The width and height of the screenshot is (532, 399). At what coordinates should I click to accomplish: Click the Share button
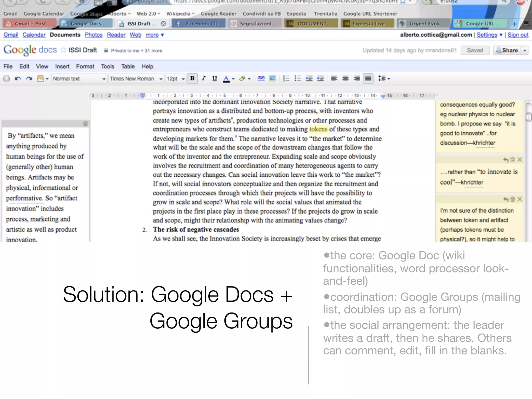click(x=507, y=50)
